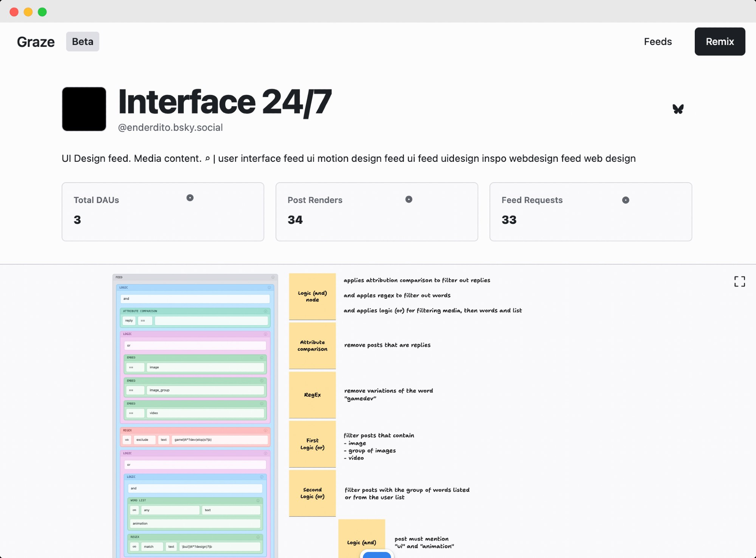The image size is (756, 558).
Task: Click info icon of the green REGEX match node
Action: (258, 537)
